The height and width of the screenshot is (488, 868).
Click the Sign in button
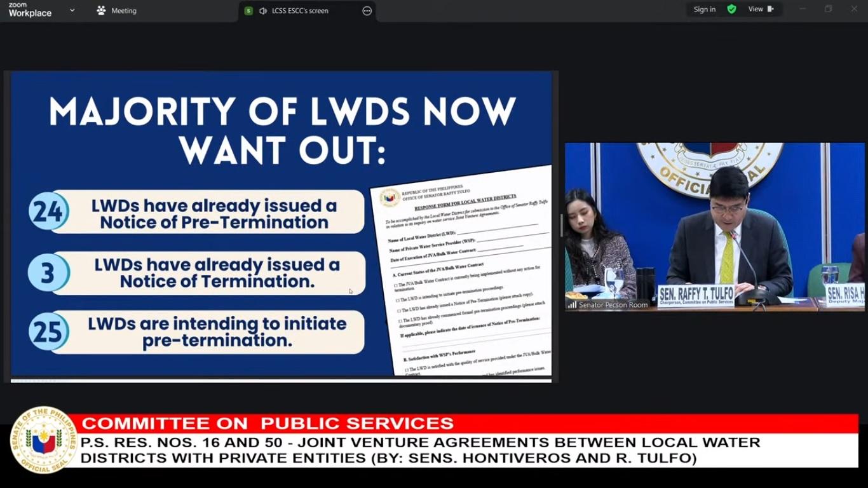pyautogui.click(x=704, y=10)
